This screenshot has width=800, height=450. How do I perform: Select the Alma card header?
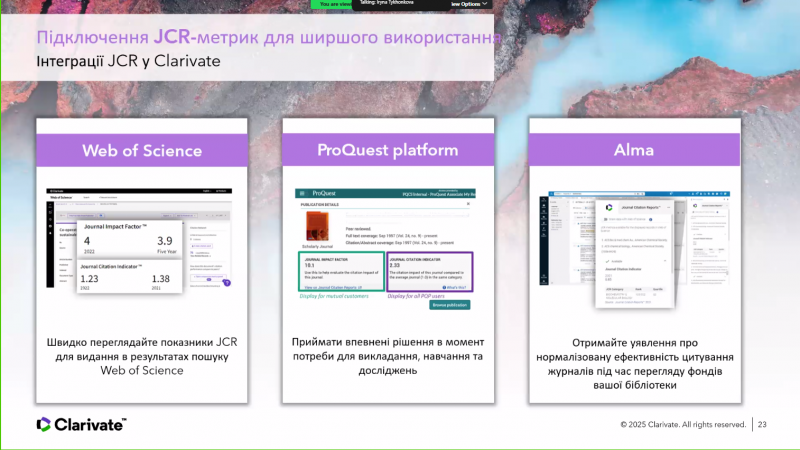click(634, 150)
